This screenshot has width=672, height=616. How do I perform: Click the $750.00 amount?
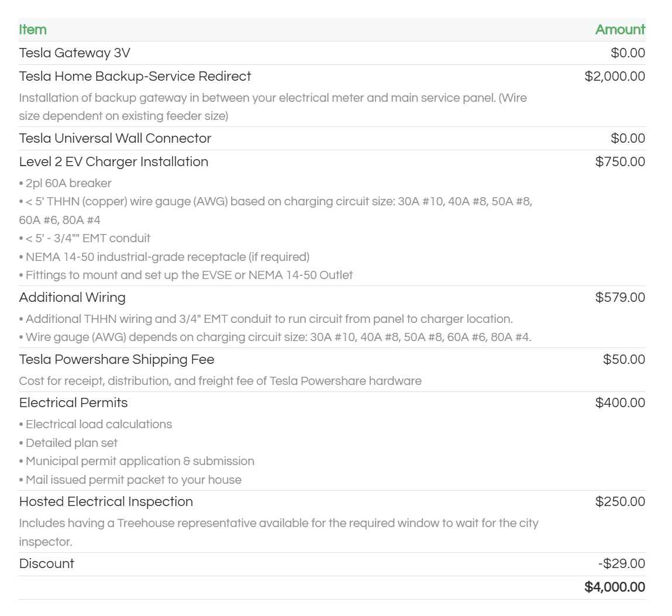pyautogui.click(x=620, y=161)
